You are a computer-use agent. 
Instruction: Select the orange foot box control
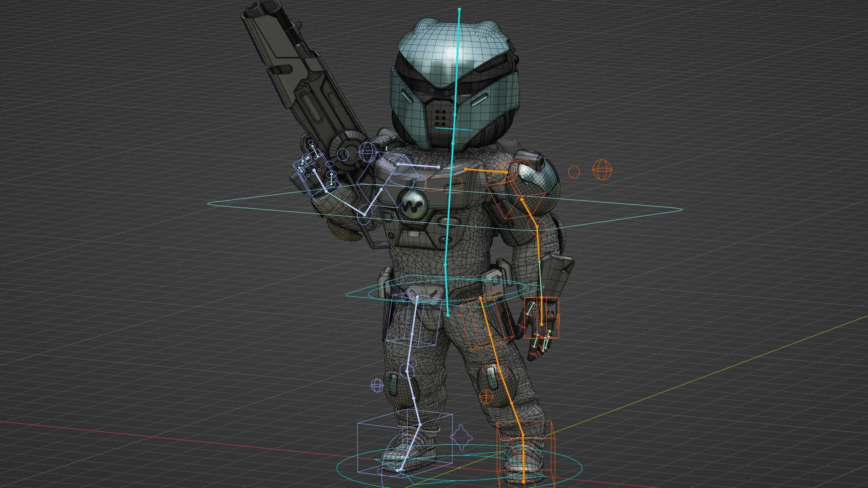[526, 454]
